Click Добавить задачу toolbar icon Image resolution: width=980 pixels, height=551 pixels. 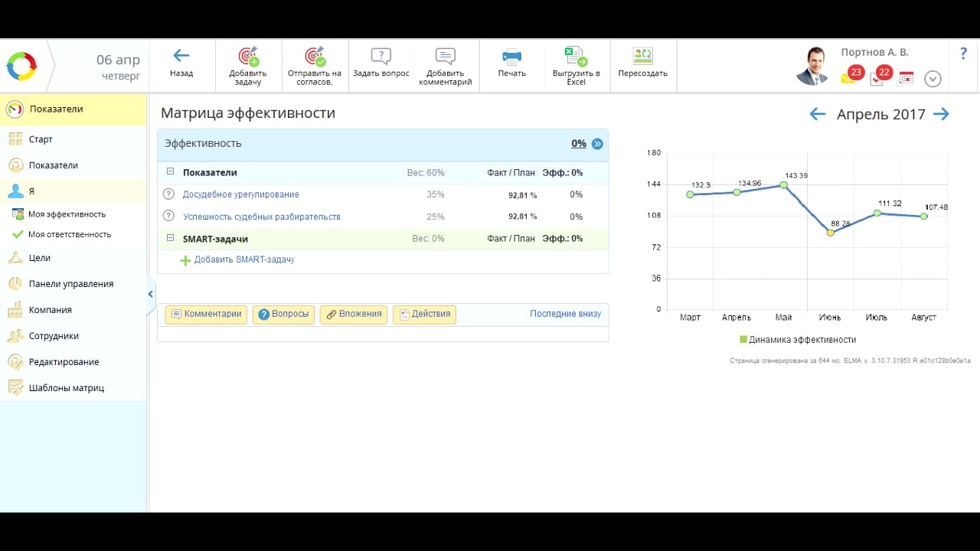point(248,57)
